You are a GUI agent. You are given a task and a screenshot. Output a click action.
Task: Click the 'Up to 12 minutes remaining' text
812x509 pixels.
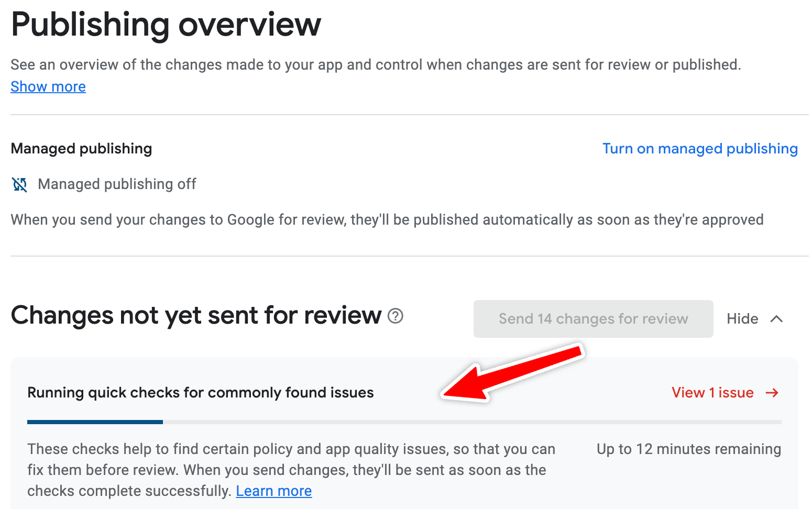pyautogui.click(x=688, y=449)
